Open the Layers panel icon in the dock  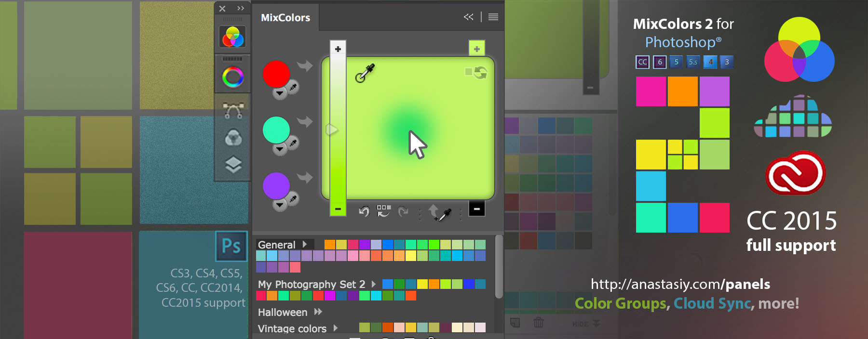pyautogui.click(x=233, y=165)
